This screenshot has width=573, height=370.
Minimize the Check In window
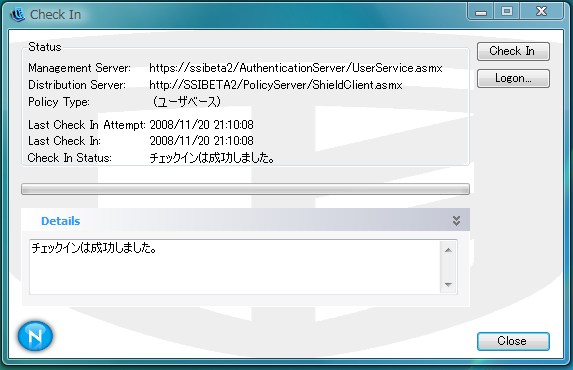481,11
